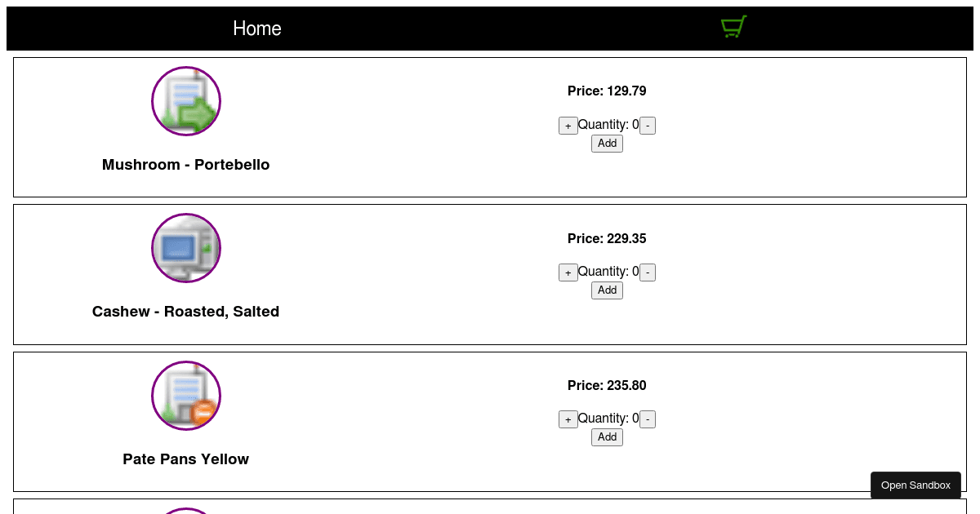Increase quantity for Mushroom - Portebello
The image size is (980, 514).
pyautogui.click(x=568, y=126)
